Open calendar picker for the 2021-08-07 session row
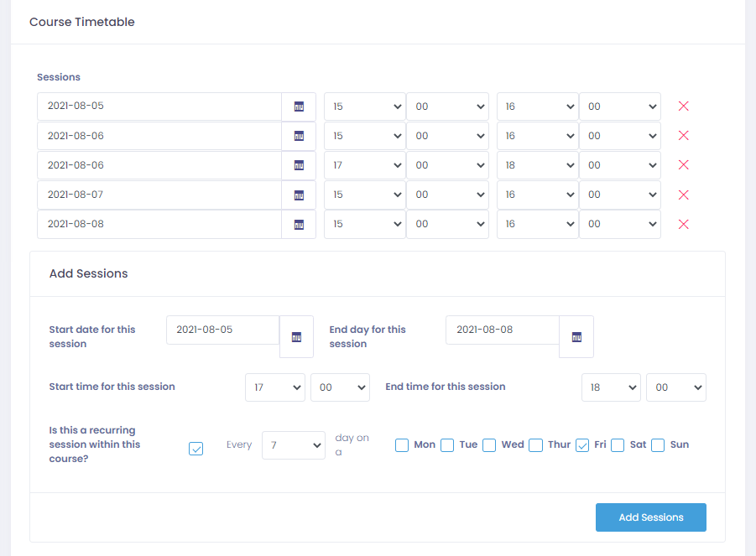This screenshot has width=756, height=556. tap(298, 195)
